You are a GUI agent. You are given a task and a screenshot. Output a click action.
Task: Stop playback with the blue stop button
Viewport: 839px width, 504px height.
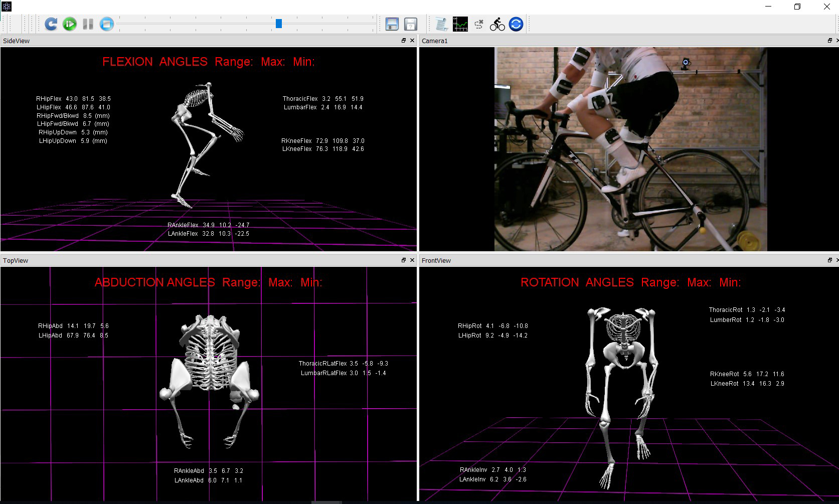pyautogui.click(x=107, y=24)
